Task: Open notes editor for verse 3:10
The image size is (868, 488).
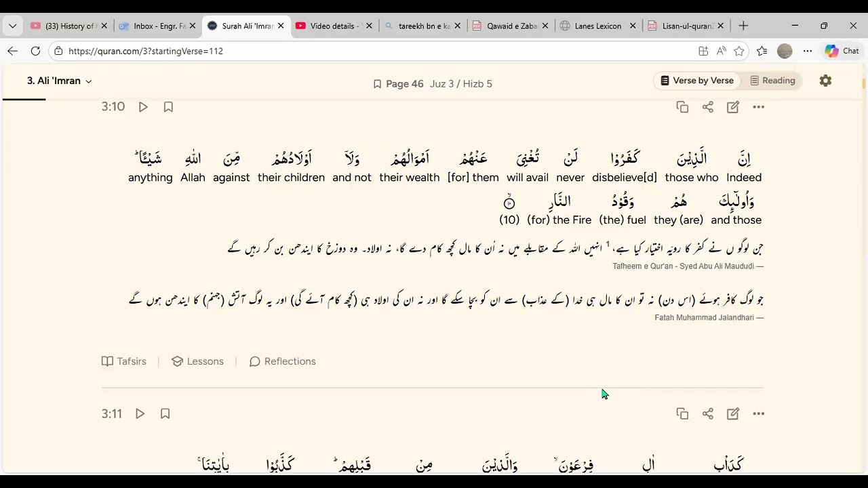Action: (x=733, y=107)
